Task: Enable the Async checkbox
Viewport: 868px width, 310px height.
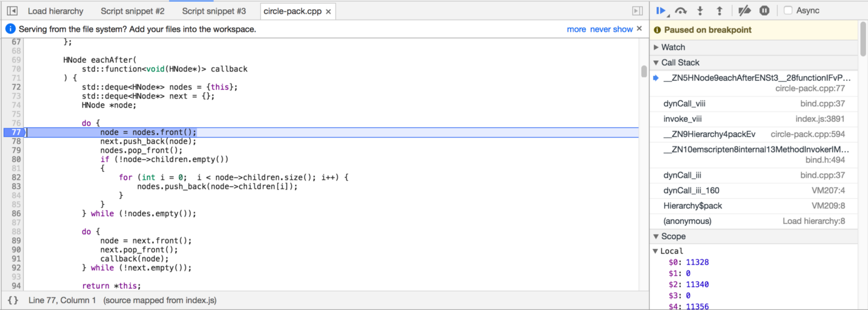Action: point(788,10)
